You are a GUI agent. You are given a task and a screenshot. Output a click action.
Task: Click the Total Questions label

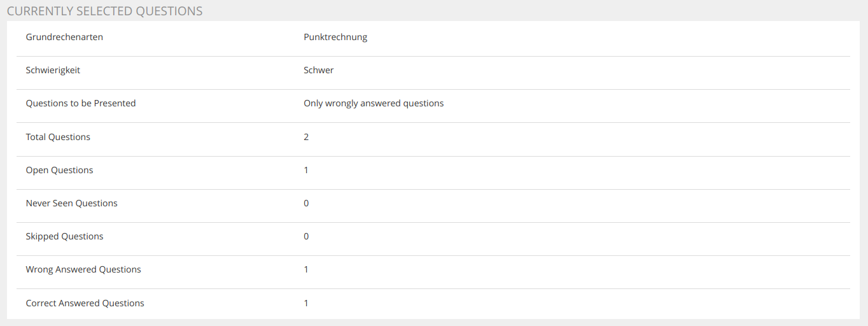[x=58, y=137]
